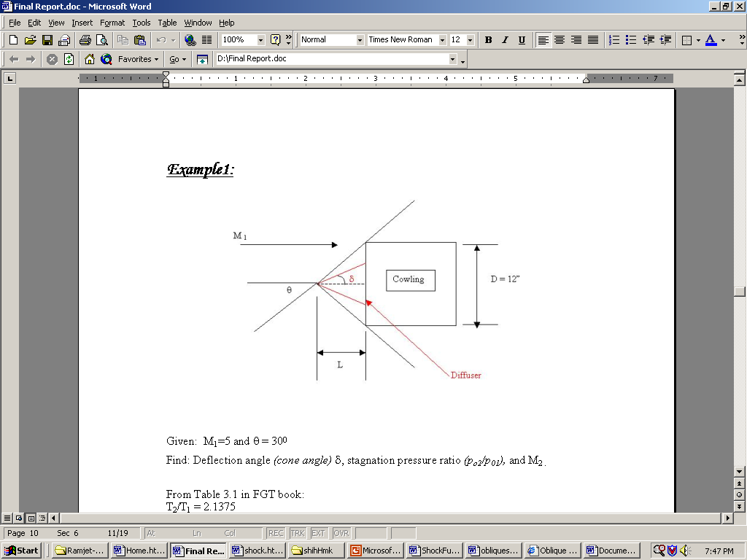
Task: Go forward with the Web toolbar arrow
Action: click(31, 60)
